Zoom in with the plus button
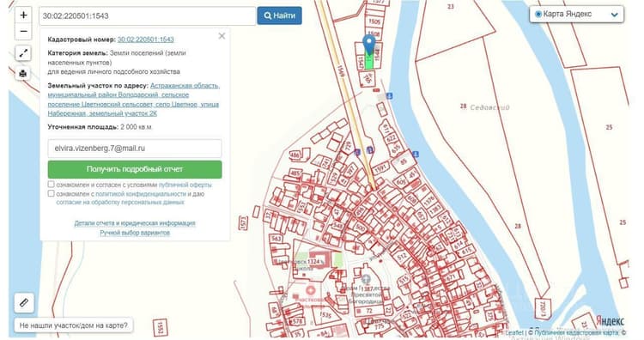The height and width of the screenshot is (340, 644). coord(23,15)
